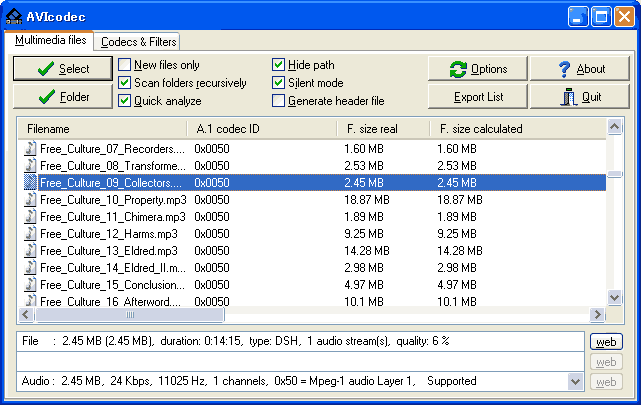Close the AVIcodec window
This screenshot has width=641, height=405.
(624, 17)
